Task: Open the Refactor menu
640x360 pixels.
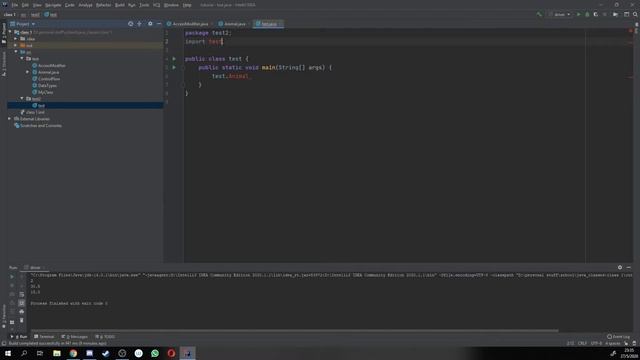Action: pos(103,5)
